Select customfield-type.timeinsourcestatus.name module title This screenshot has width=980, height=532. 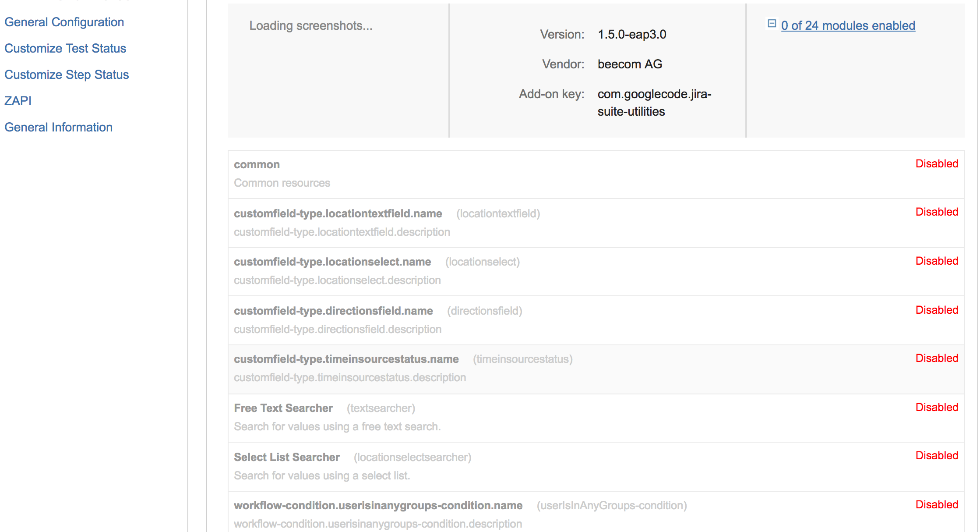[346, 359]
